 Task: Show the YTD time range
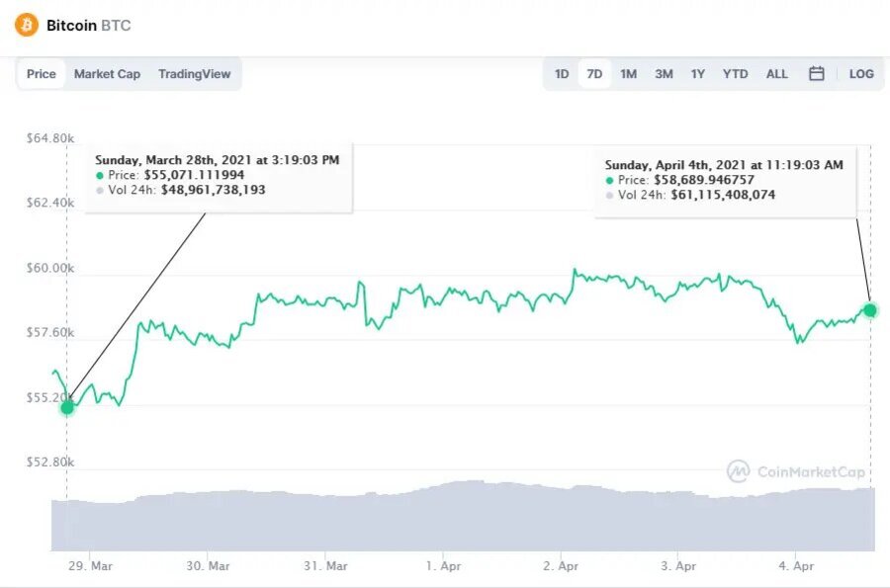click(735, 74)
